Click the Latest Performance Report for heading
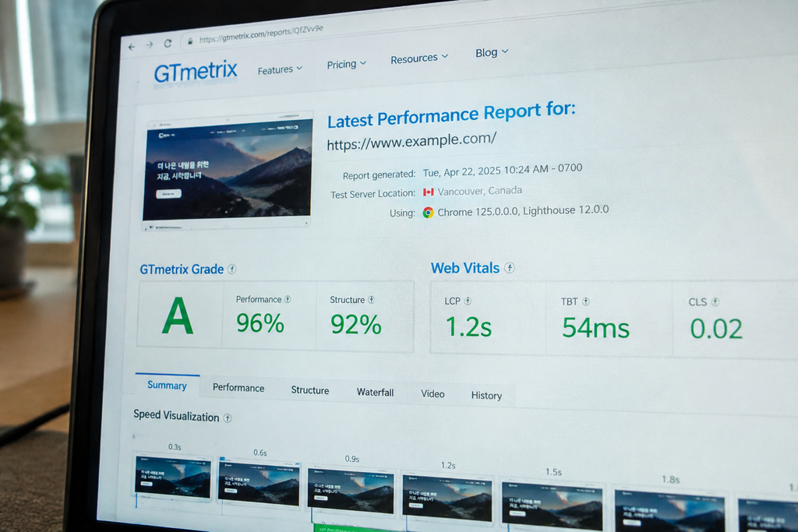 [x=451, y=115]
